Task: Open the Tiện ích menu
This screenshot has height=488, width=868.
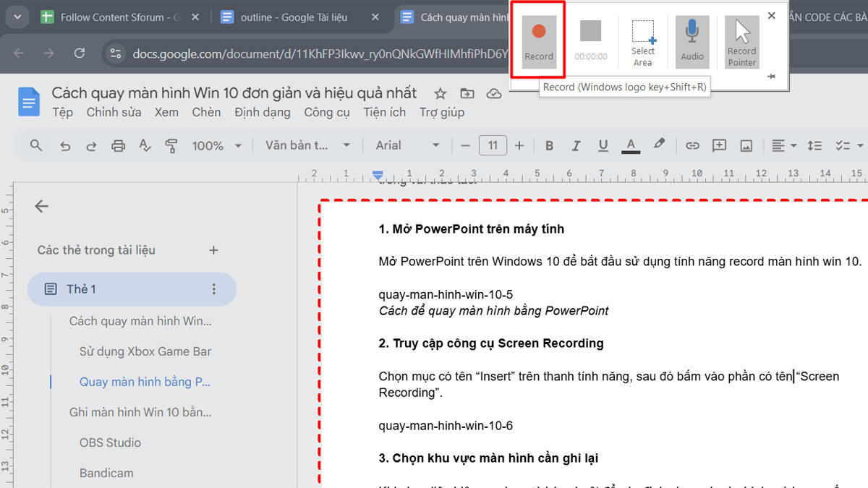Action: click(x=385, y=112)
